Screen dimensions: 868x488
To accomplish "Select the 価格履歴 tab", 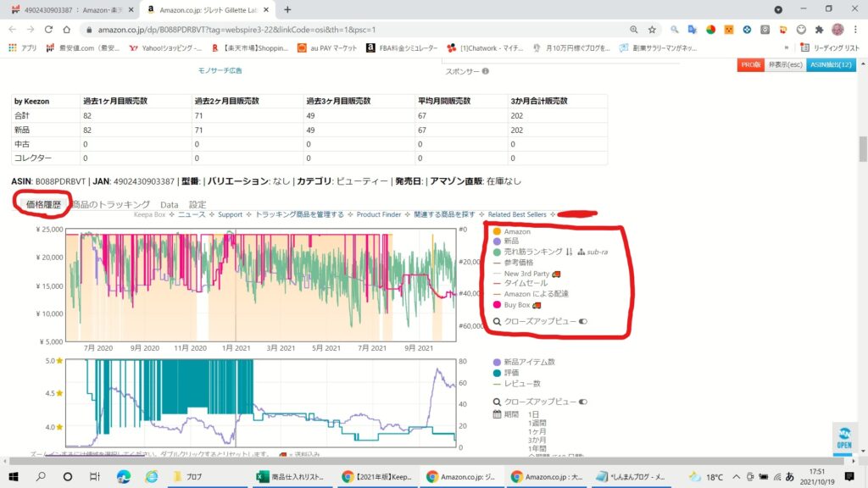I will (x=44, y=204).
